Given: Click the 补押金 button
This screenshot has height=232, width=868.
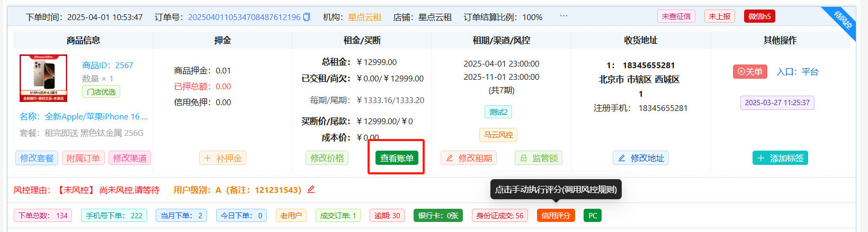Looking at the screenshot, I should pos(222,158).
